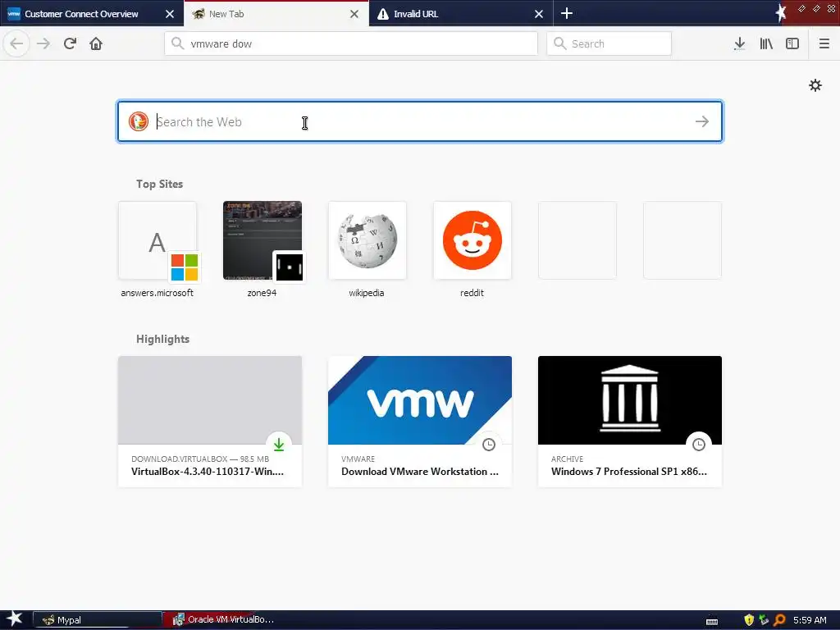The width and height of the screenshot is (840, 630).
Task: Open the Download VMware Workstation highlight
Action: [419, 422]
